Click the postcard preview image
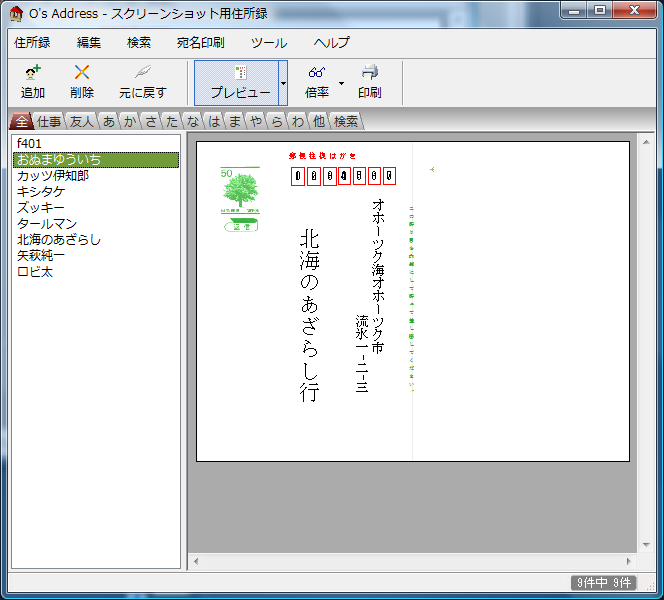The image size is (664, 600). (x=412, y=301)
